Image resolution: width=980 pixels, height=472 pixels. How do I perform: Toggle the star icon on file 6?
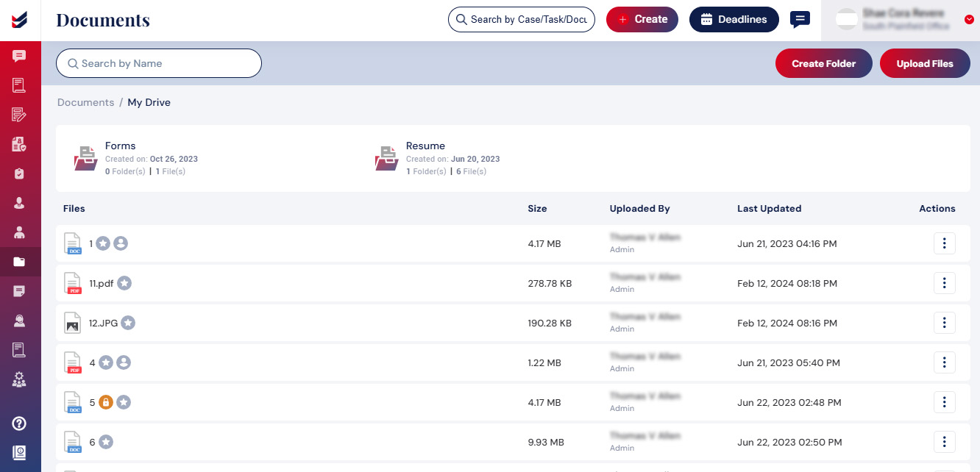106,442
